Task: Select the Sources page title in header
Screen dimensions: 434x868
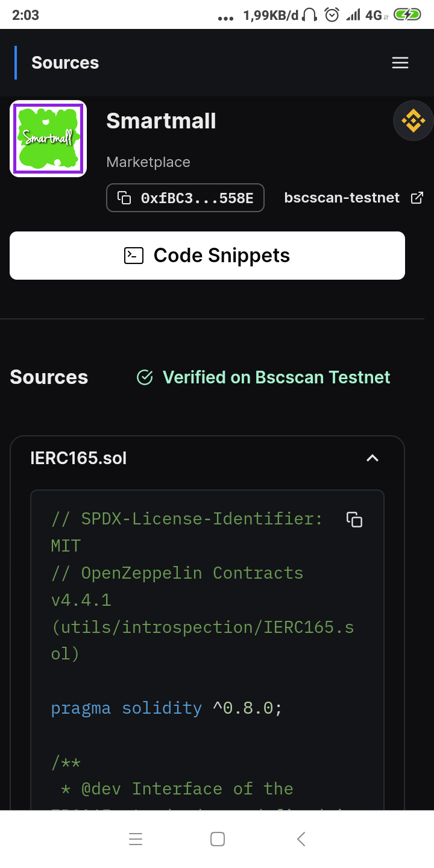Action: (x=65, y=63)
